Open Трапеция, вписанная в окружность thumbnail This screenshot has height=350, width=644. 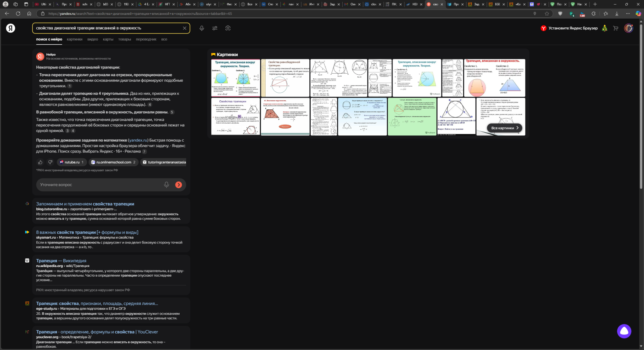click(x=495, y=78)
